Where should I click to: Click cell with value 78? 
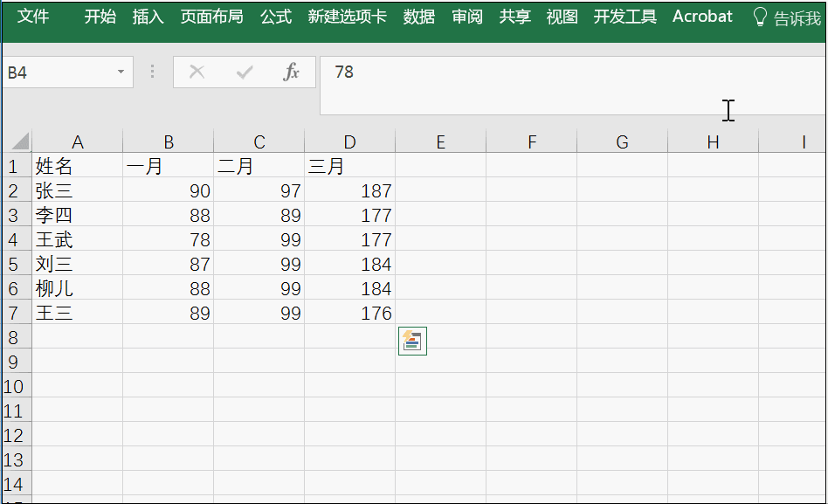[x=169, y=240]
